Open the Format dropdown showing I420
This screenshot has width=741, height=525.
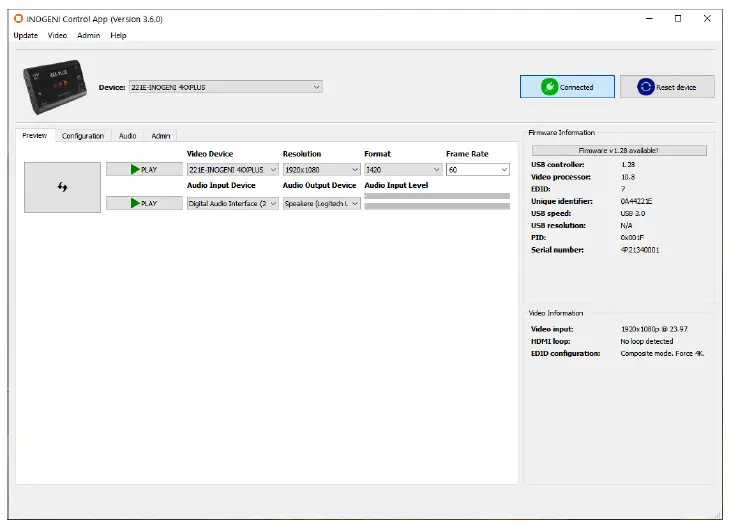tap(403, 170)
